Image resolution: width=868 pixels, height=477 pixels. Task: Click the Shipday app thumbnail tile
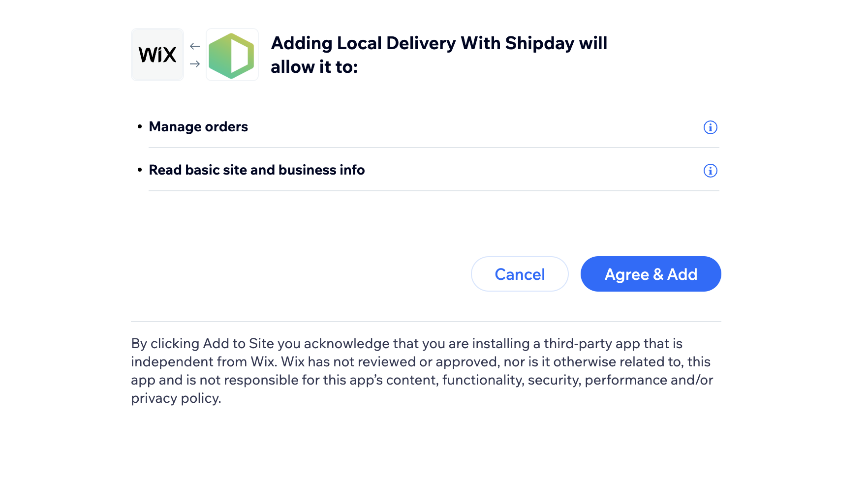pos(232,55)
